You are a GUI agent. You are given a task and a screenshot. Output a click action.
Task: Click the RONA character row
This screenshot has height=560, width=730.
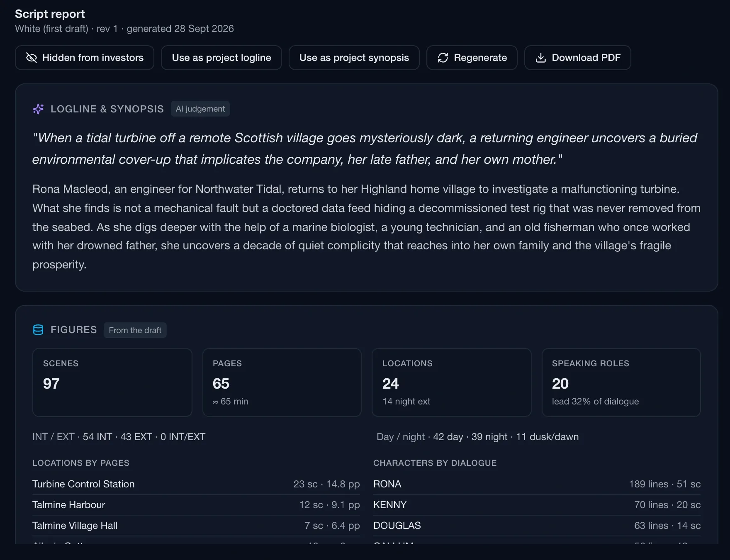pyautogui.click(x=537, y=484)
